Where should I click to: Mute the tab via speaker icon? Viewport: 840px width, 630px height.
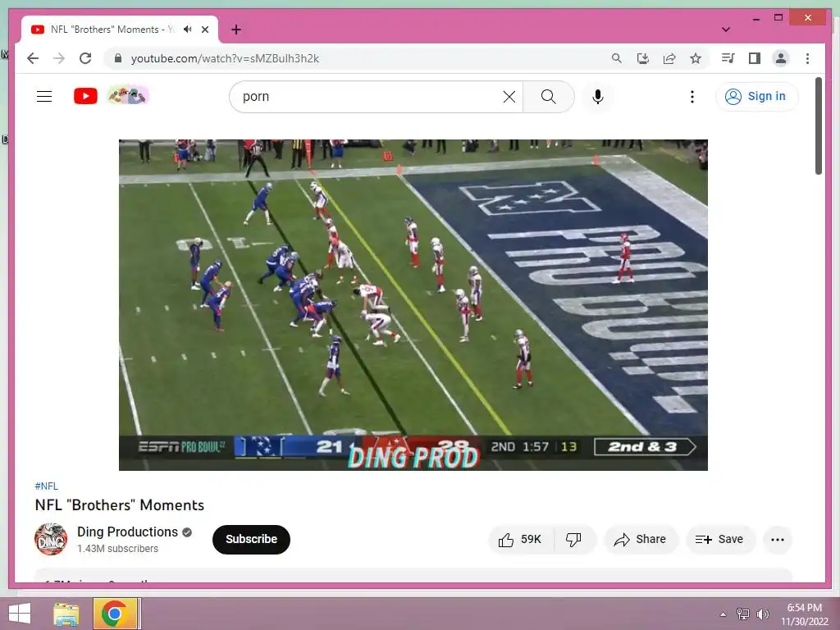click(188, 29)
